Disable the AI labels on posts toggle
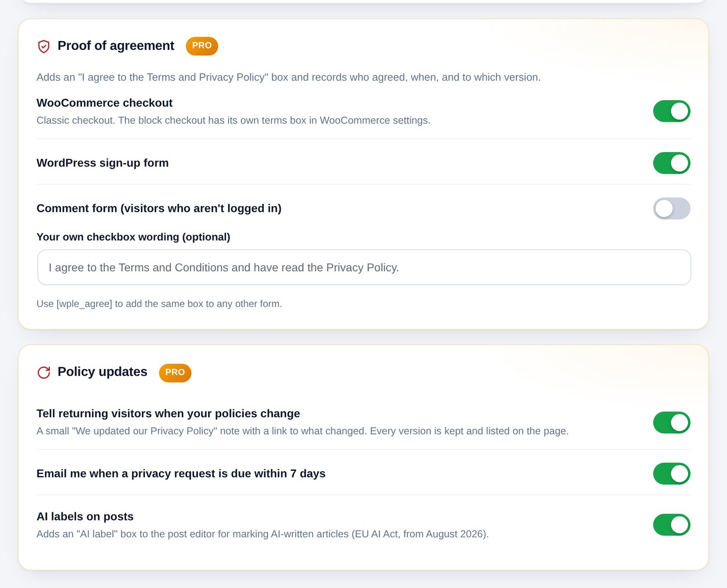 click(671, 525)
